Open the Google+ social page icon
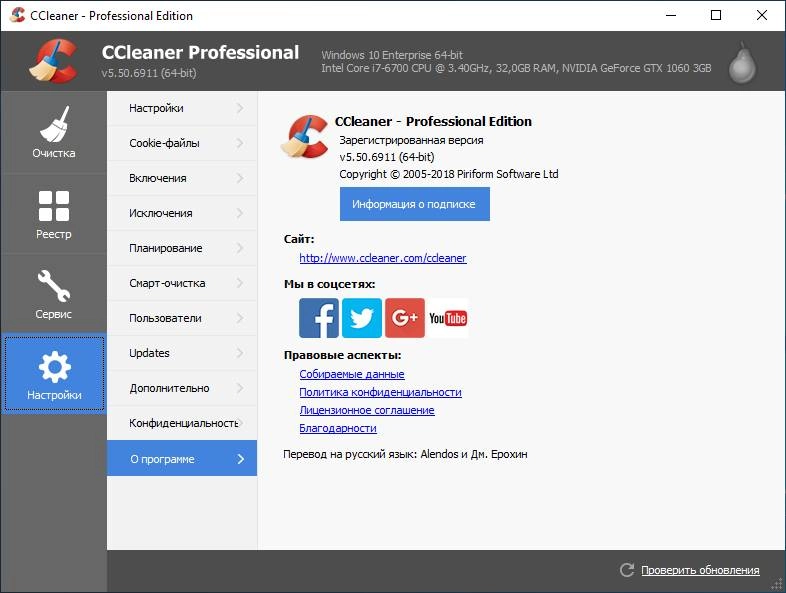 tap(405, 318)
